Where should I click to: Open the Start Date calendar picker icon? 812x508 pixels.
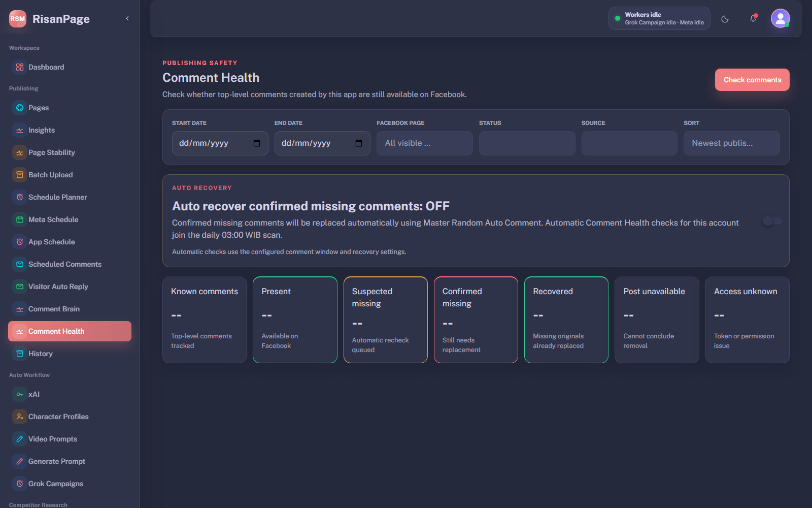257,143
